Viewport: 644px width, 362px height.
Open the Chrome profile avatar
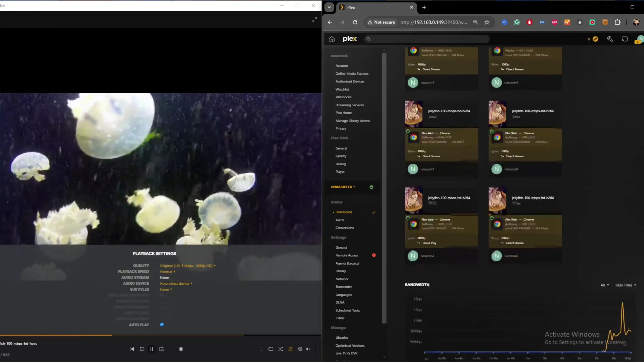pyautogui.click(x=636, y=22)
